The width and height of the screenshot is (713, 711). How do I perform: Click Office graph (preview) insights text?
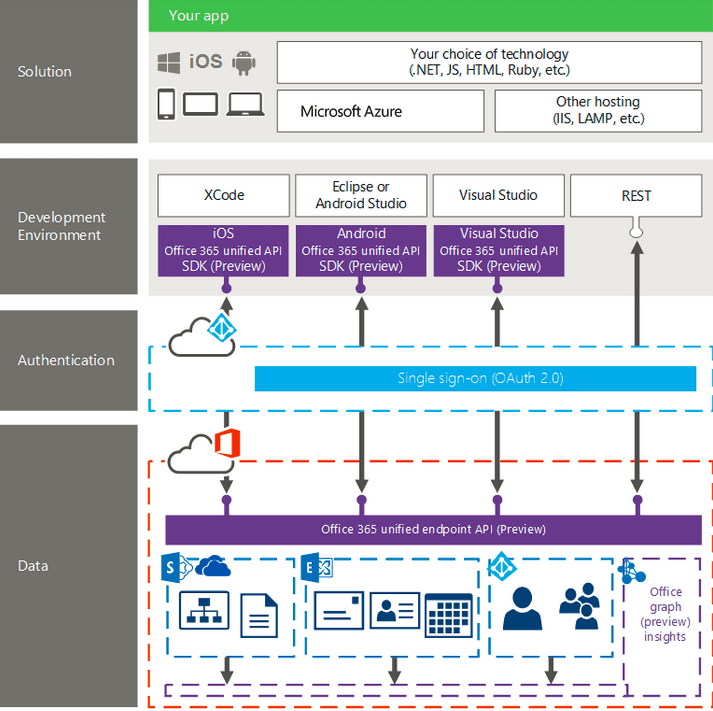pyautogui.click(x=665, y=614)
